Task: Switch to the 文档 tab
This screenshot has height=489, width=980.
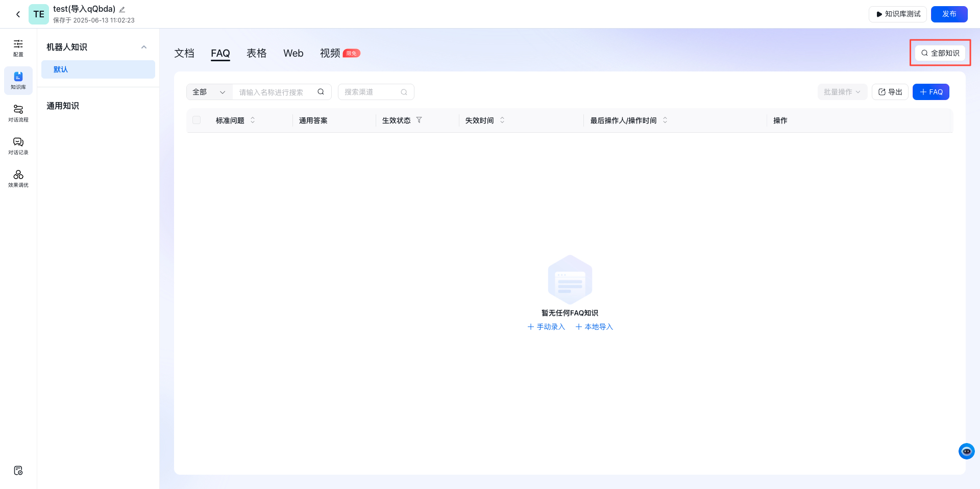Action: pyautogui.click(x=184, y=53)
